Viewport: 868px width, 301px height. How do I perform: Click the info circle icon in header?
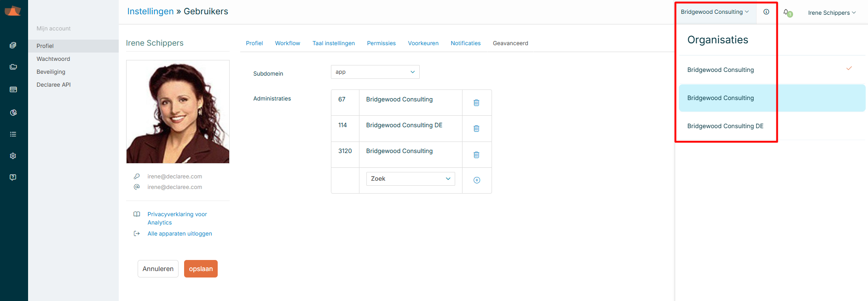point(766,12)
